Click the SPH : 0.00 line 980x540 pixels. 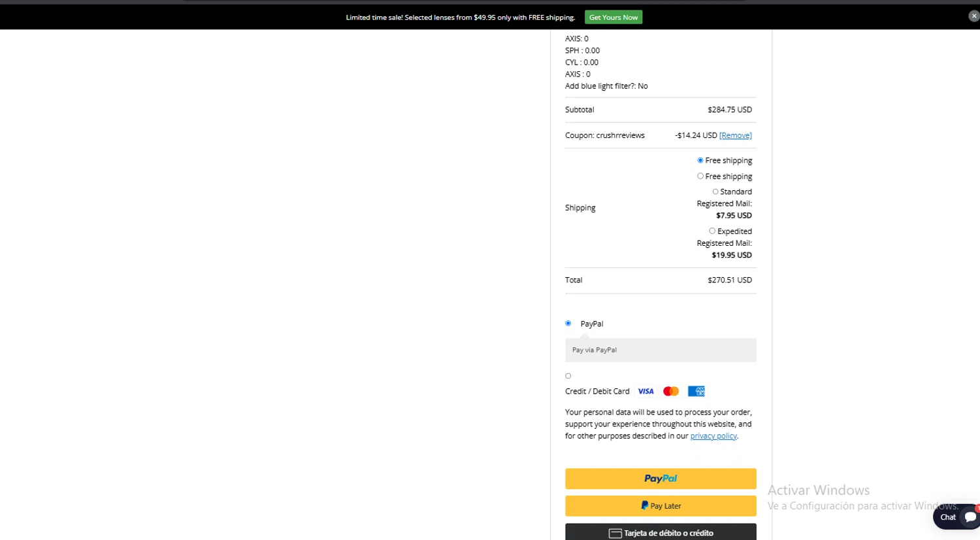click(582, 50)
